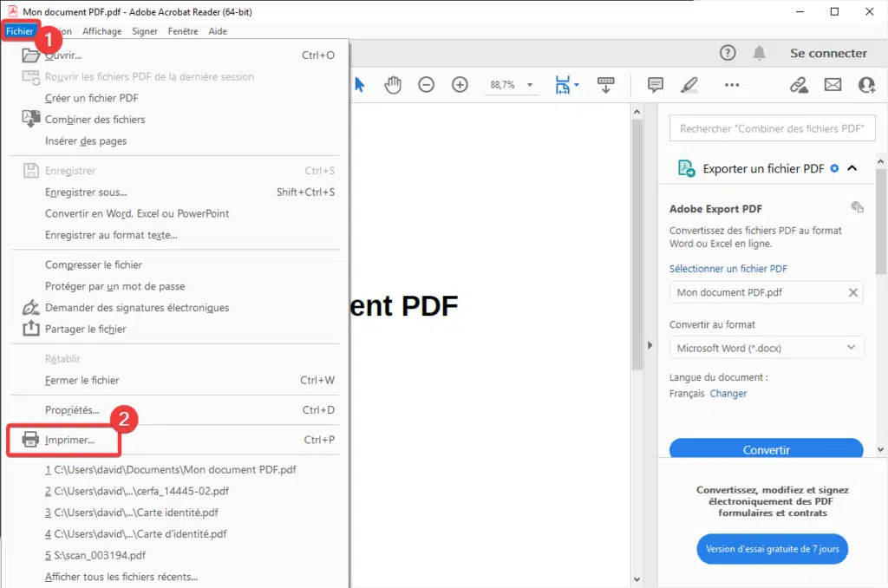The image size is (888, 588).
Task: Open the zoom percentage dropdown arrow
Action: coord(530,85)
